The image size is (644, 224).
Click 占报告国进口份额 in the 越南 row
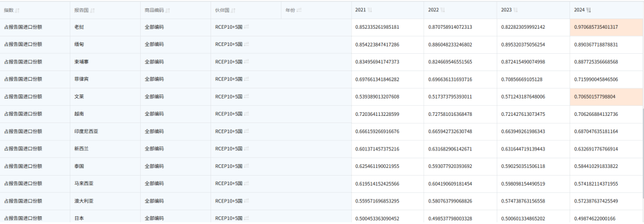(23, 114)
